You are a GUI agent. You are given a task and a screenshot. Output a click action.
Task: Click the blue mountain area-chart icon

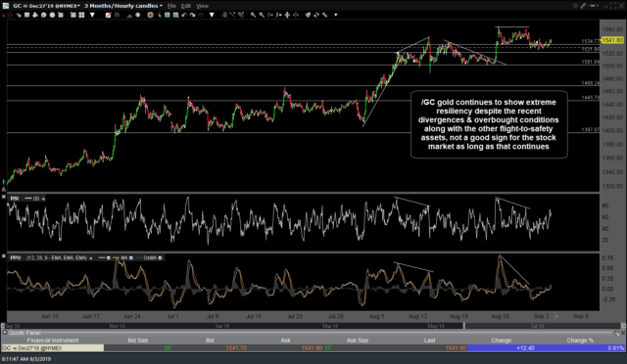(x=130, y=16)
